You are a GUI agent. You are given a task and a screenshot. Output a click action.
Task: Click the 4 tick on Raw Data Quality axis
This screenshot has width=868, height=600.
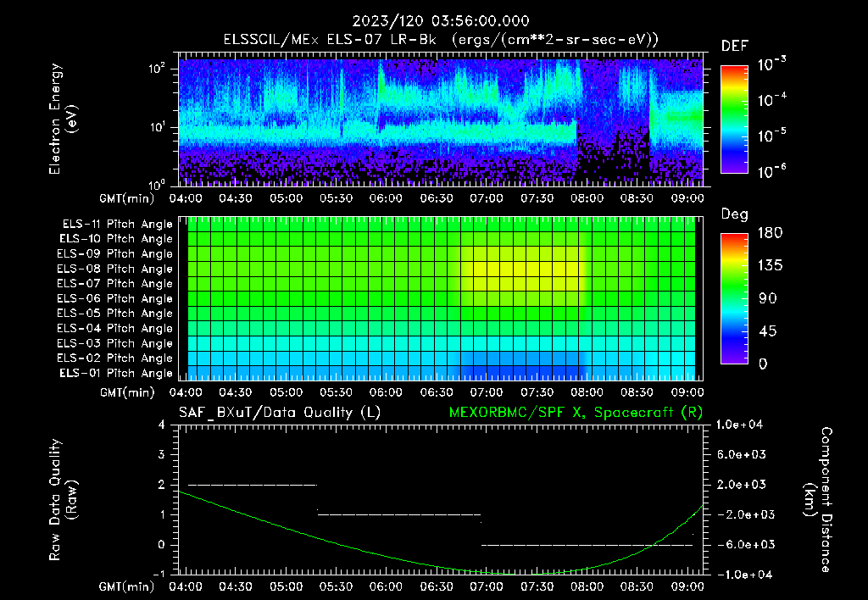(162, 425)
